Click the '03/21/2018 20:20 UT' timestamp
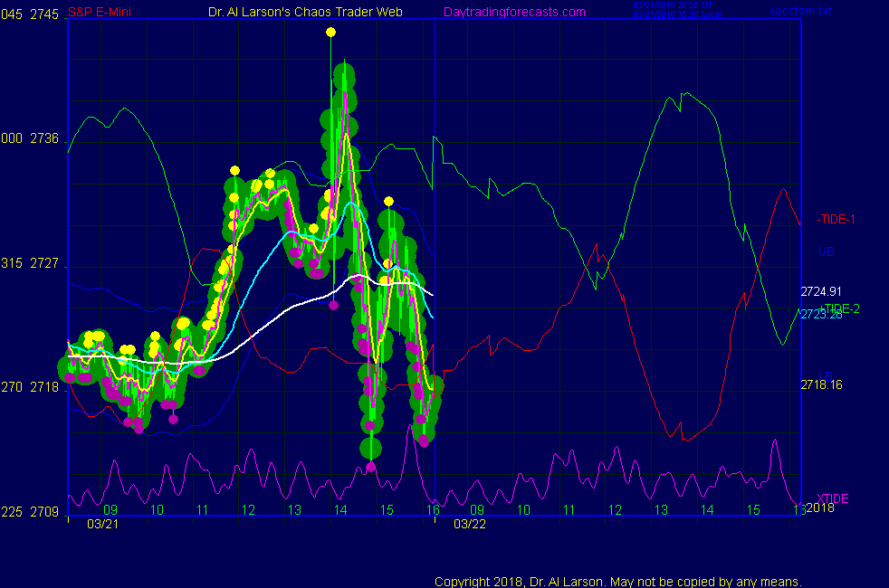This screenshot has width=889, height=588. tap(673, 5)
